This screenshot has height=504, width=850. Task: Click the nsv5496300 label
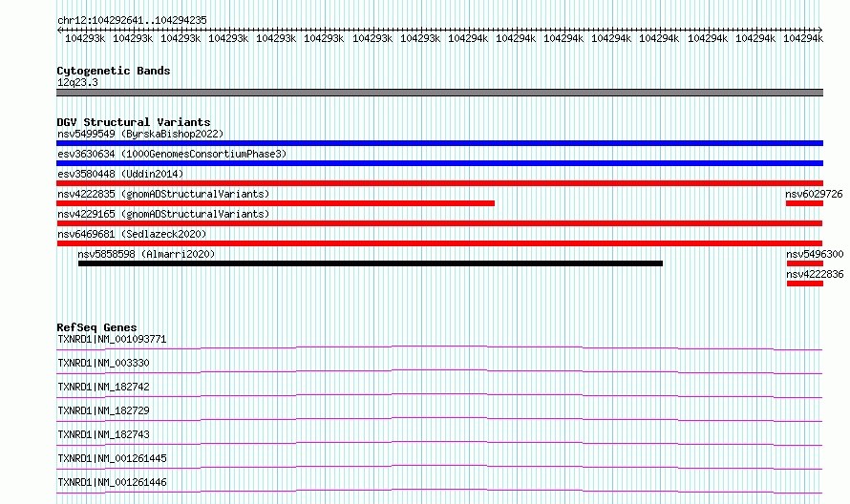[815, 254]
